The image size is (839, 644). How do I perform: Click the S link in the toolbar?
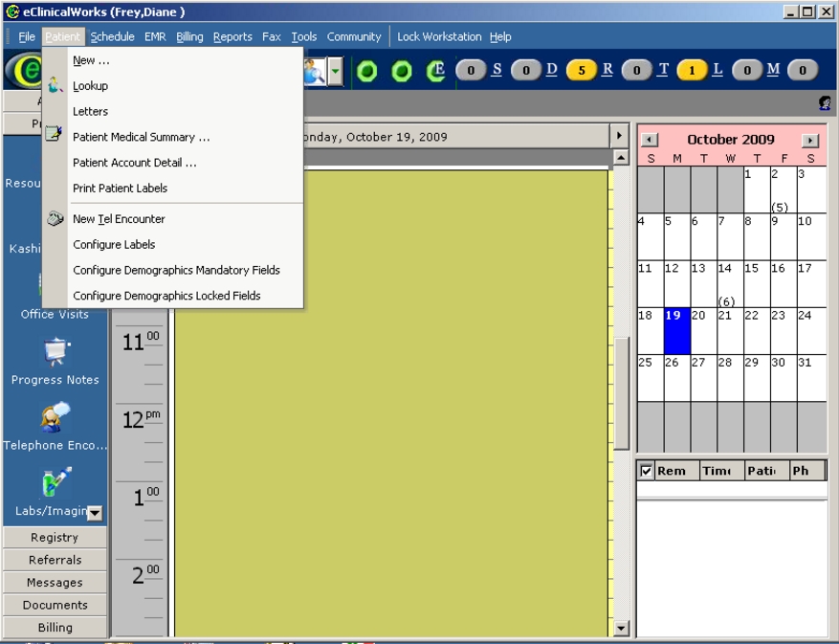pyautogui.click(x=497, y=70)
